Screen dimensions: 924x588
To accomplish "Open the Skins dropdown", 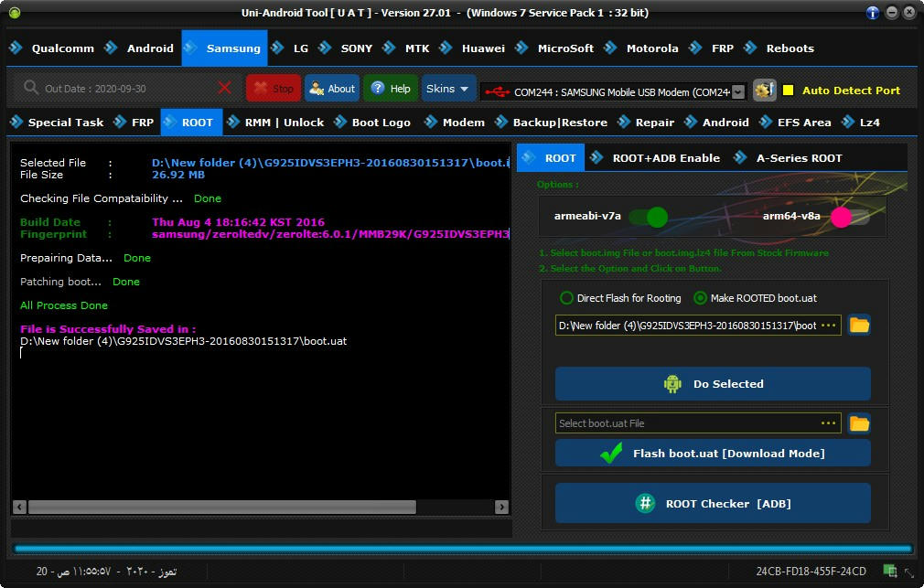I will pyautogui.click(x=448, y=89).
